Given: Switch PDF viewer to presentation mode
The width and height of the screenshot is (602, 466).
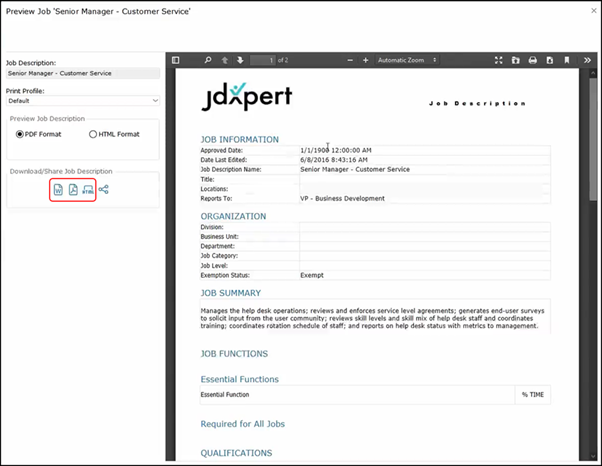Looking at the screenshot, I should pyautogui.click(x=499, y=60).
